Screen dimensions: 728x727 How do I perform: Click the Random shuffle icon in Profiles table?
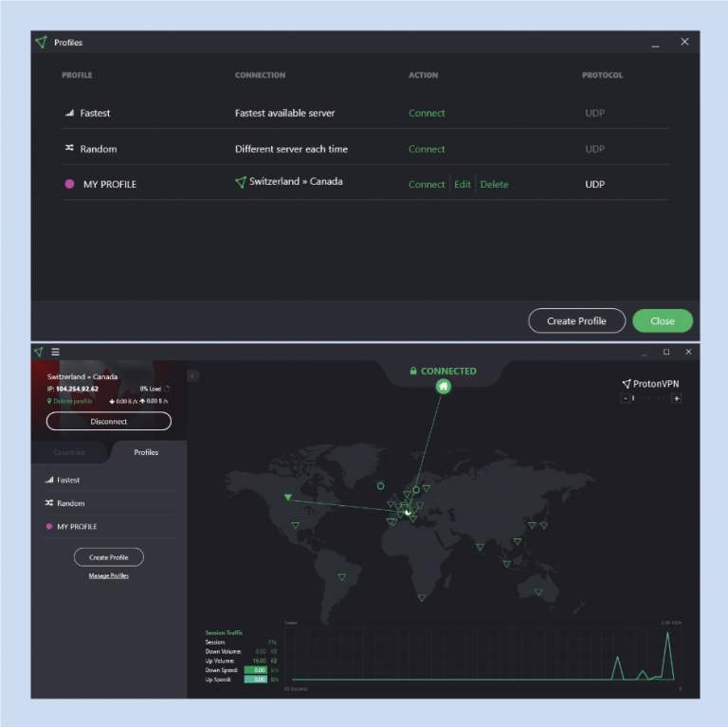[x=69, y=148]
